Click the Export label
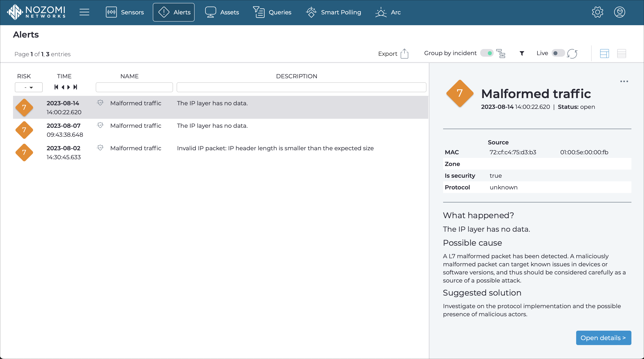644x359 pixels. [x=387, y=54]
